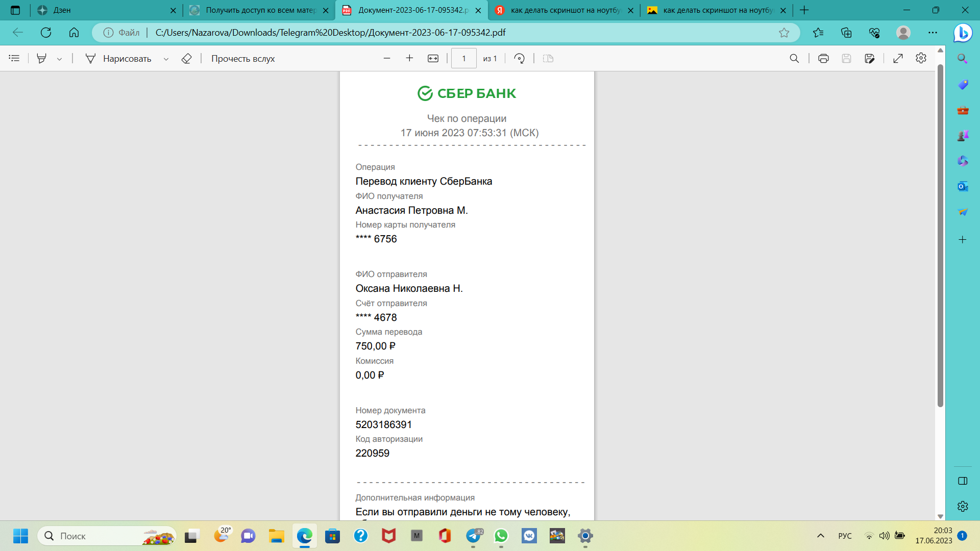The width and height of the screenshot is (980, 551).
Task: Open sidebar settings gear at bottom
Action: [963, 506]
